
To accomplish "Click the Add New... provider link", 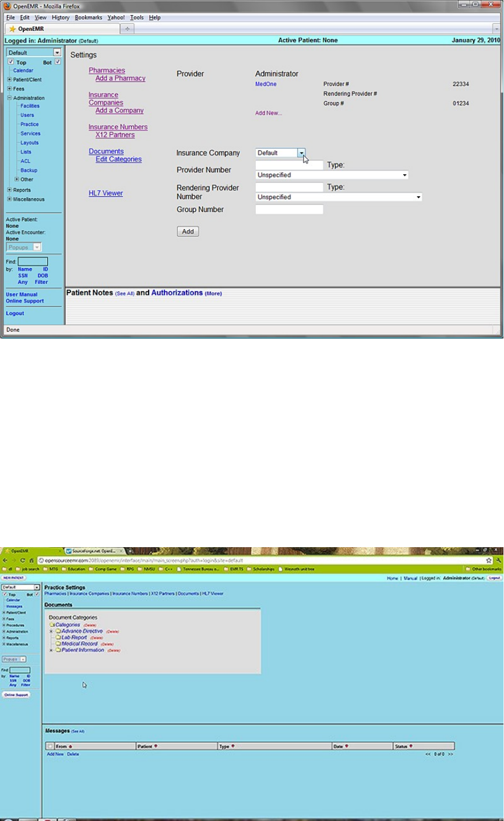I will tap(269, 113).
